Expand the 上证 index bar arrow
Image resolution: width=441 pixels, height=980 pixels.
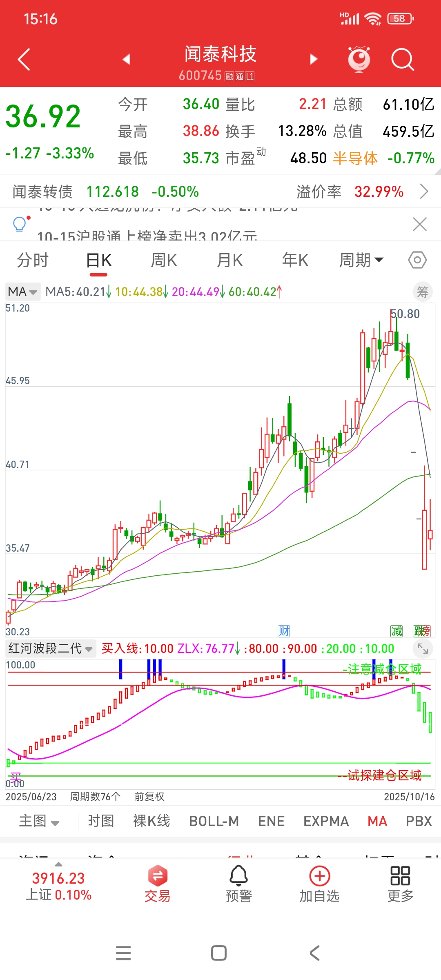(x=59, y=864)
